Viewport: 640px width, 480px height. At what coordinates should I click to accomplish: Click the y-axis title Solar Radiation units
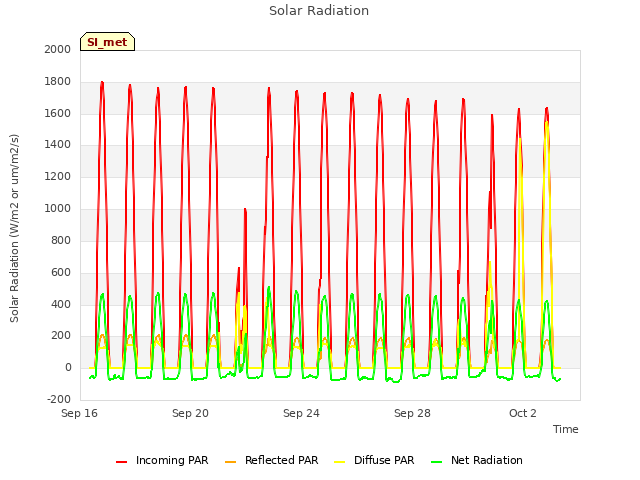pos(14,228)
